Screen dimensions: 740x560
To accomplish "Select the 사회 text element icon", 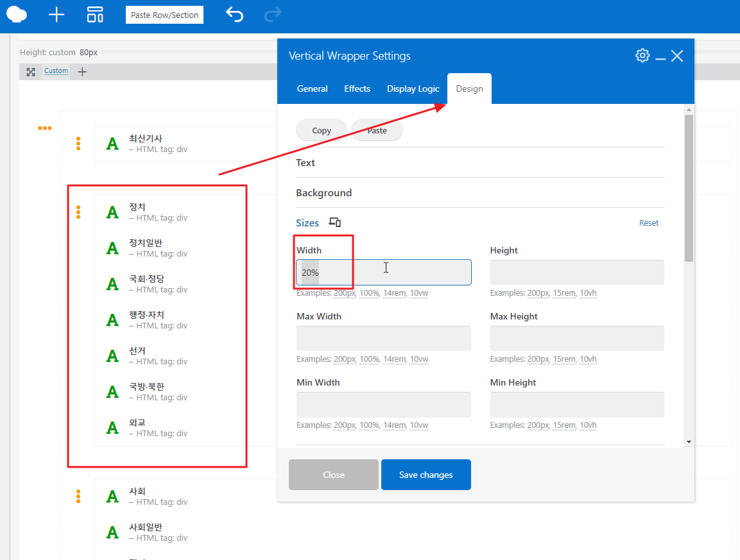I will pyautogui.click(x=112, y=496).
